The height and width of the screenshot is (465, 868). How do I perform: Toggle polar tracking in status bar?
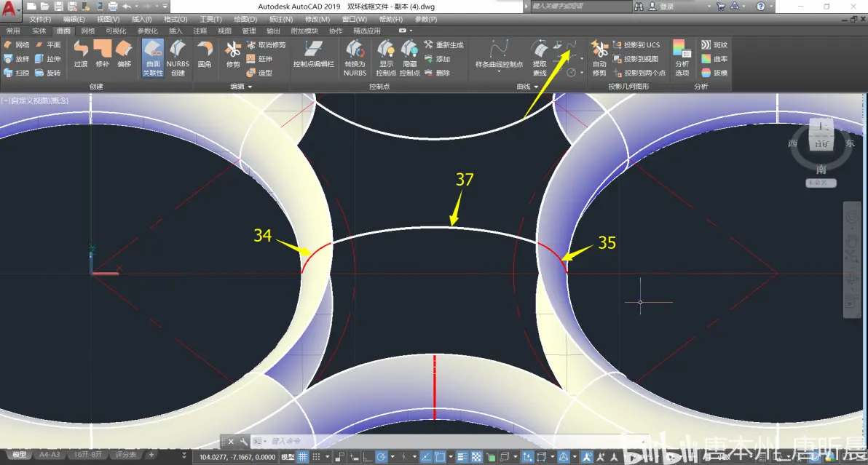381,457
